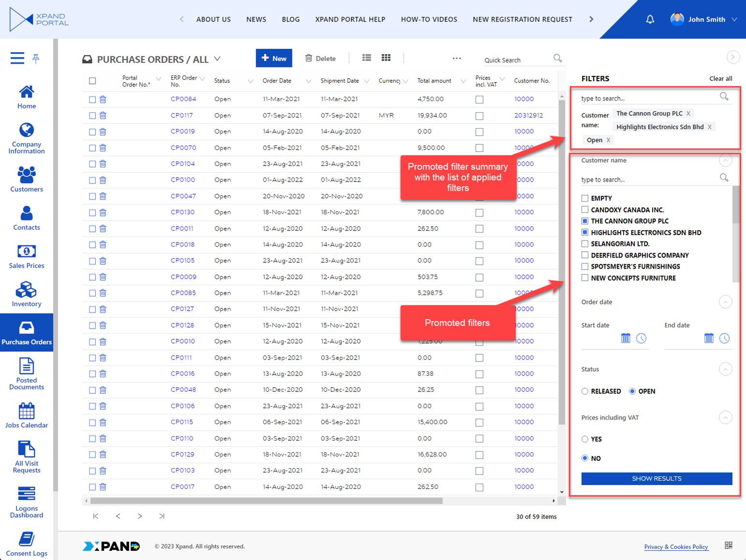Open Start date calendar picker
The width and height of the screenshot is (746, 560).
click(625, 338)
